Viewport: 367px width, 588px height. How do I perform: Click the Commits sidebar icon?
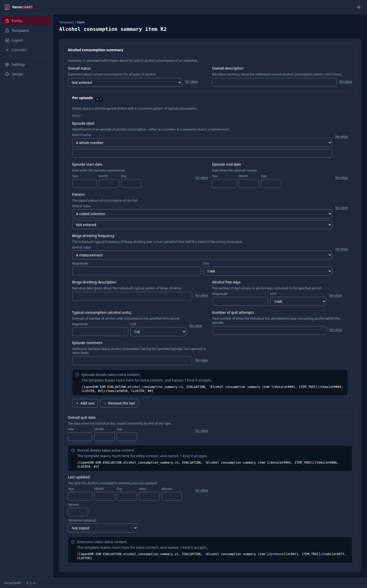point(7,50)
